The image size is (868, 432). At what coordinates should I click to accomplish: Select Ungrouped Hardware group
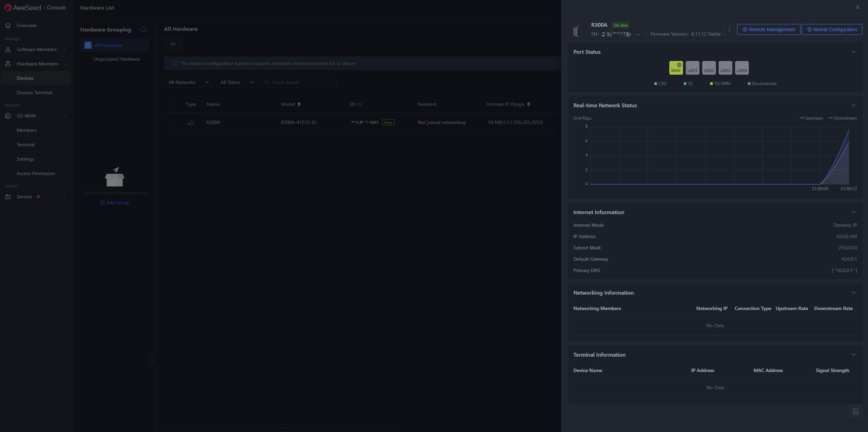[116, 59]
